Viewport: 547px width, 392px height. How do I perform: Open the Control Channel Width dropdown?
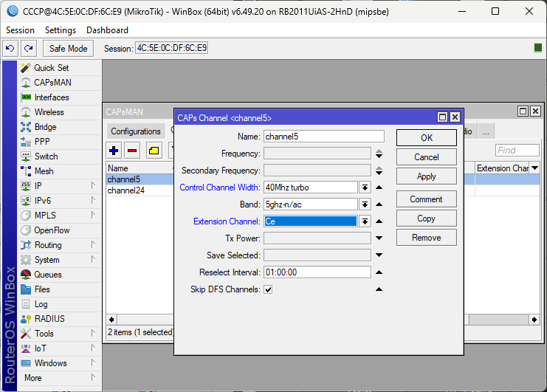[365, 188]
